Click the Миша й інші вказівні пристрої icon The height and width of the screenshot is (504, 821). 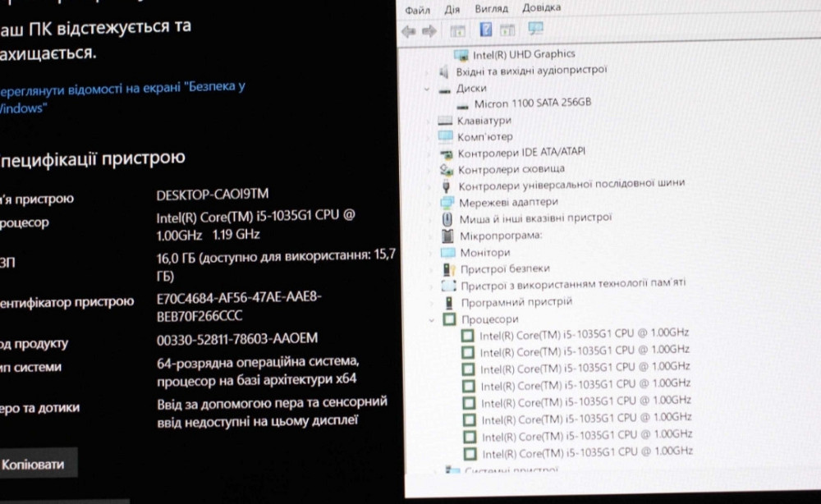[447, 219]
